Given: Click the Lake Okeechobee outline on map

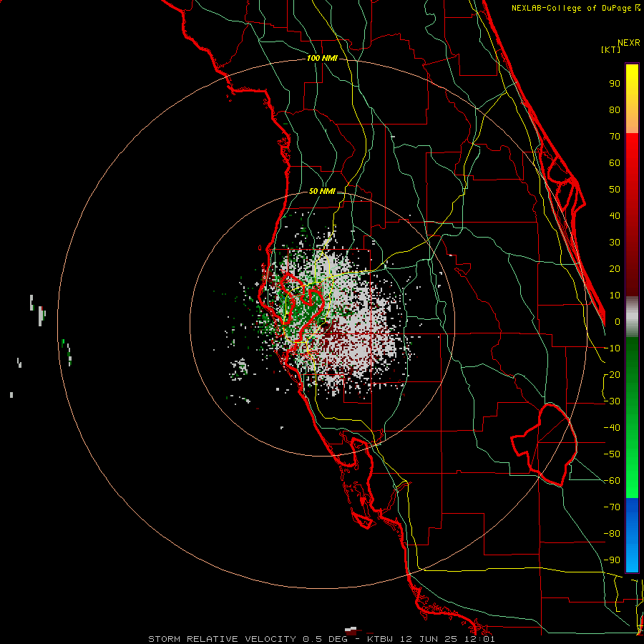Looking at the screenshot, I should pyautogui.click(x=545, y=444).
